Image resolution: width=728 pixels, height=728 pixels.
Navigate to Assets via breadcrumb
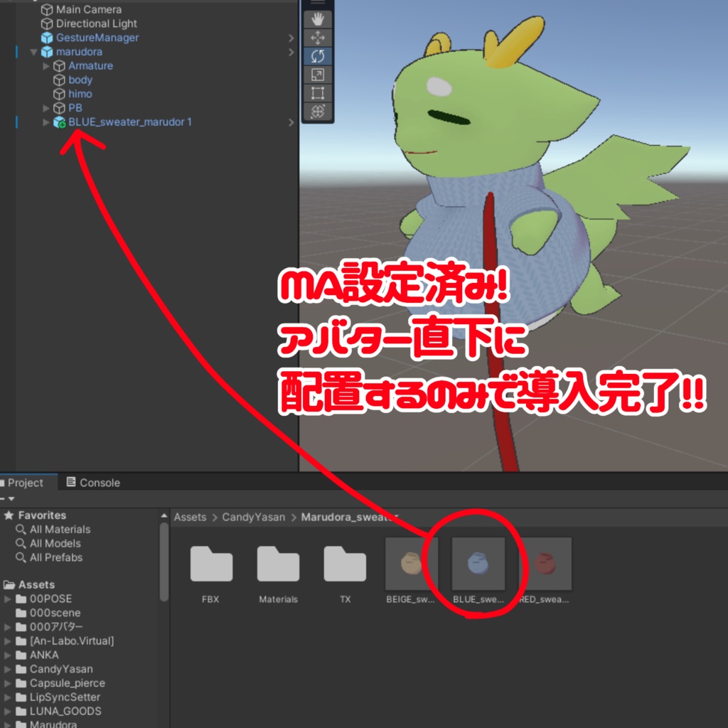[191, 517]
